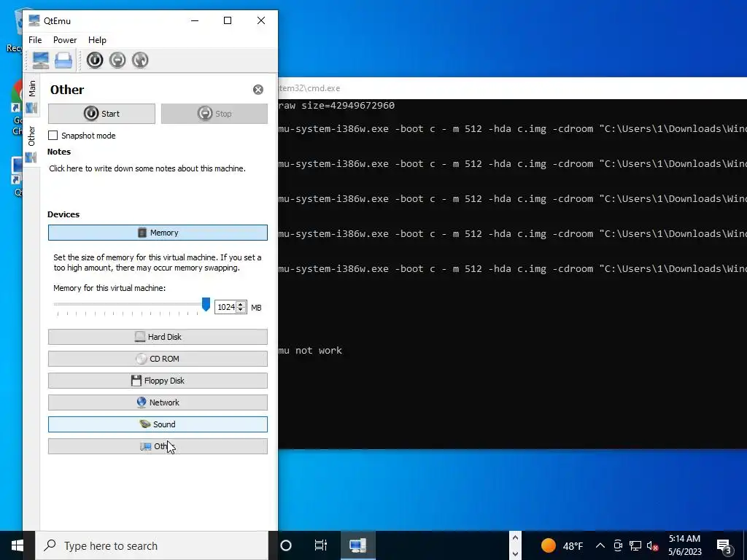Click the QtEmu taskbar app icon
Image resolution: width=747 pixels, height=560 pixels.
point(357,545)
